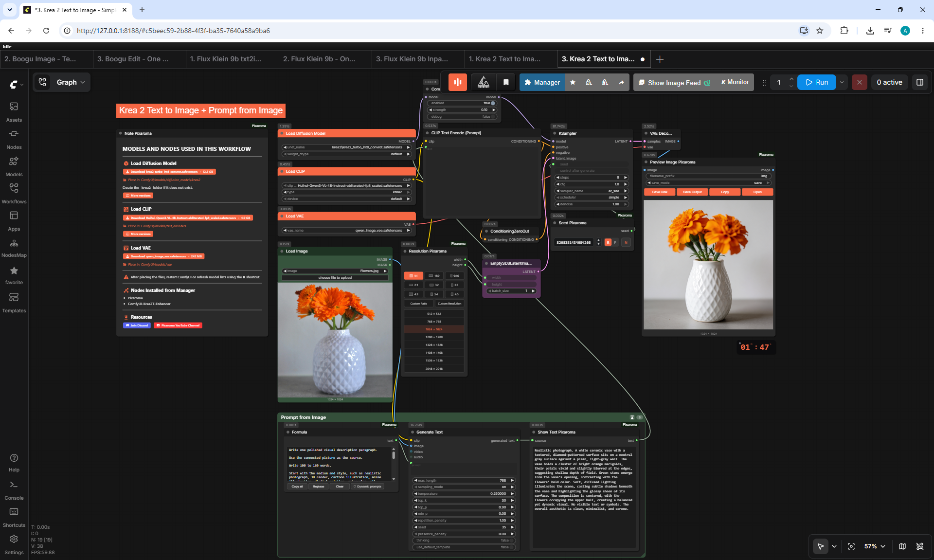
Task: Click the collapse icon on Prompt from Image group
Action: (632, 417)
